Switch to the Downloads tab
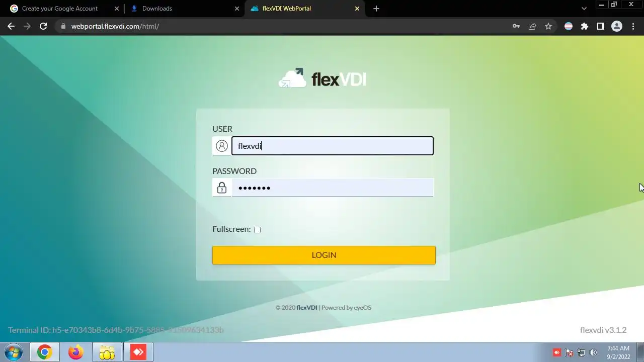This screenshot has height=362, width=644. (184, 9)
